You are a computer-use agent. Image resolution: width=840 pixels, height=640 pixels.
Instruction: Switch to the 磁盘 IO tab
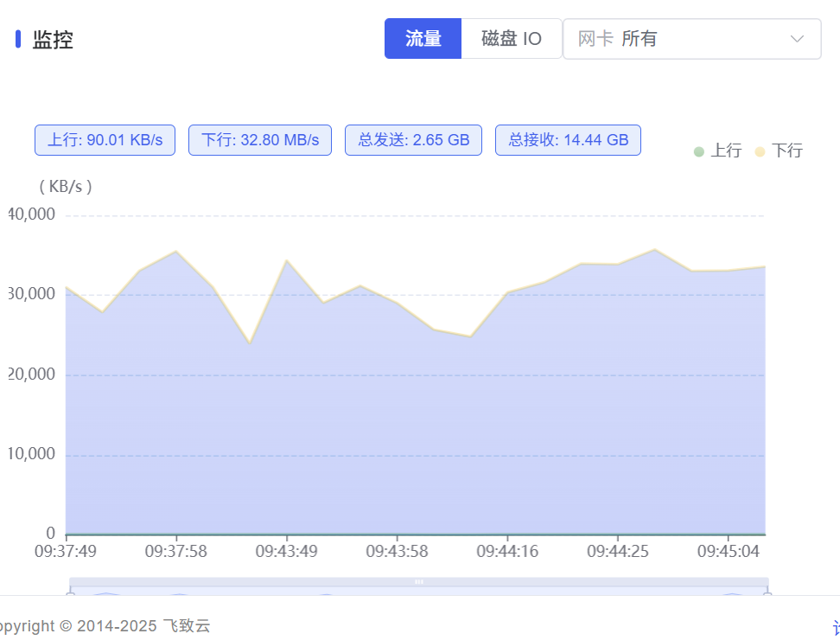[x=511, y=39]
